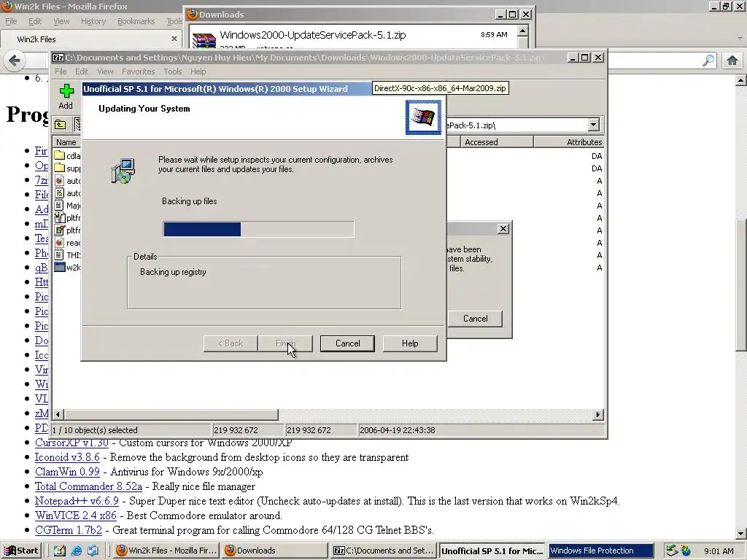Select the Win2k Files tab
Screen dimensions: 747x560
pos(90,39)
